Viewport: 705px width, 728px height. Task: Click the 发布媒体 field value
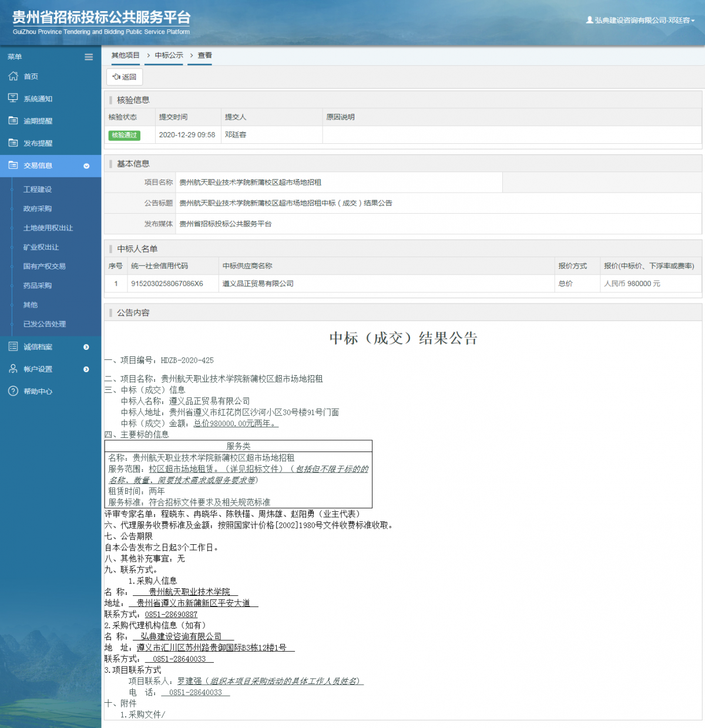[226, 224]
